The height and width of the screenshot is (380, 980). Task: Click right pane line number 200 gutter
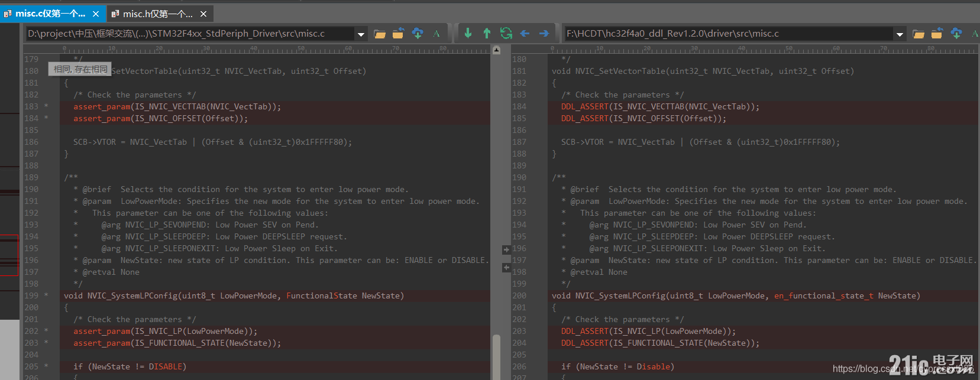pyautogui.click(x=519, y=295)
